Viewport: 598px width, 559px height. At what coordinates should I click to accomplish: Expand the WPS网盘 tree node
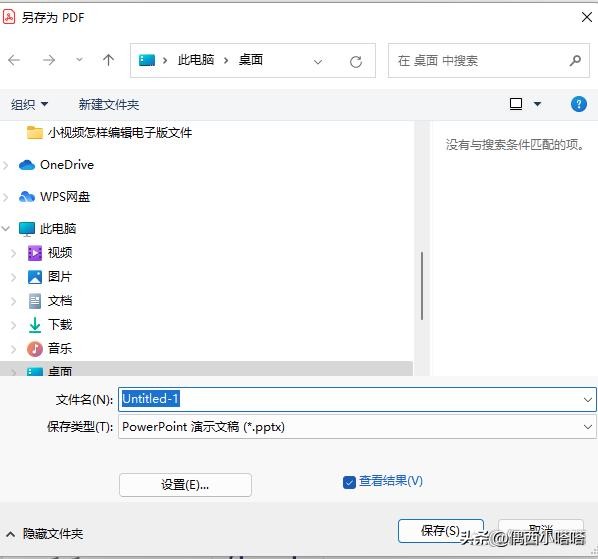click(x=6, y=197)
